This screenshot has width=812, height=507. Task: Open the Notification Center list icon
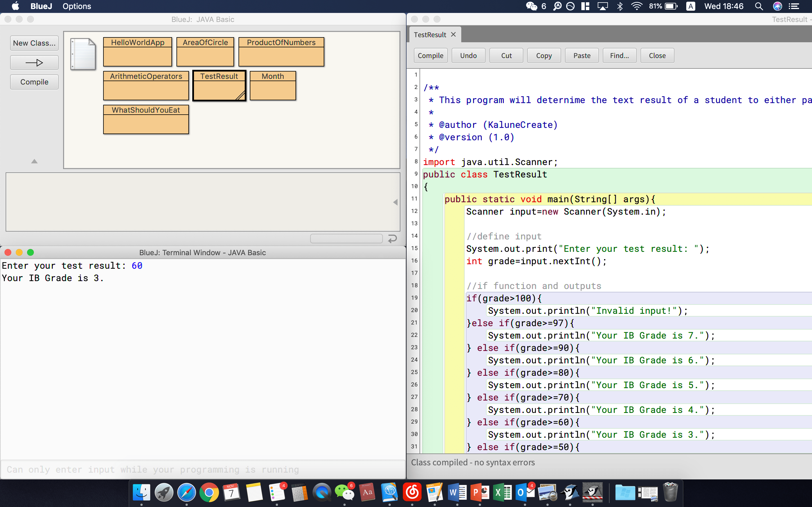pyautogui.click(x=794, y=6)
